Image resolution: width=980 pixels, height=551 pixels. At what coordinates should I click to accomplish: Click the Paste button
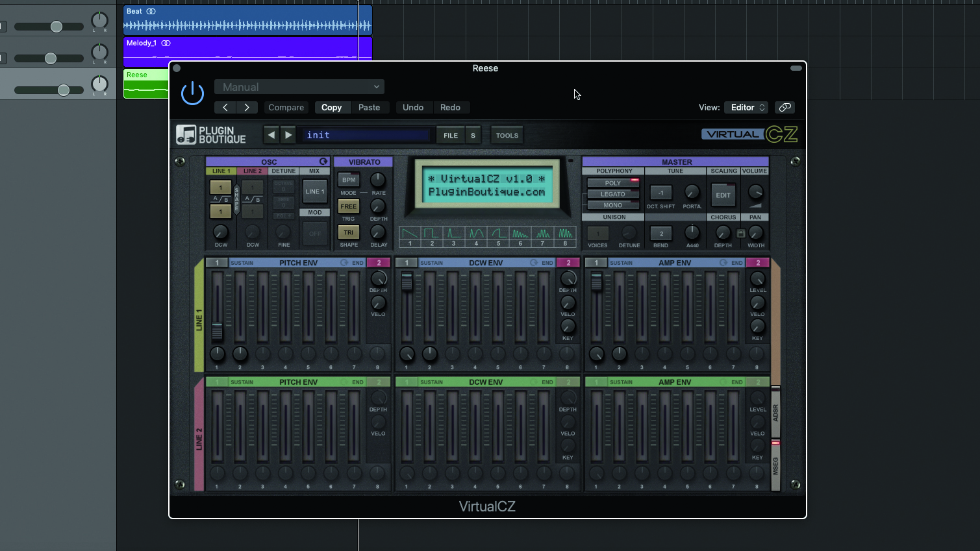click(370, 107)
